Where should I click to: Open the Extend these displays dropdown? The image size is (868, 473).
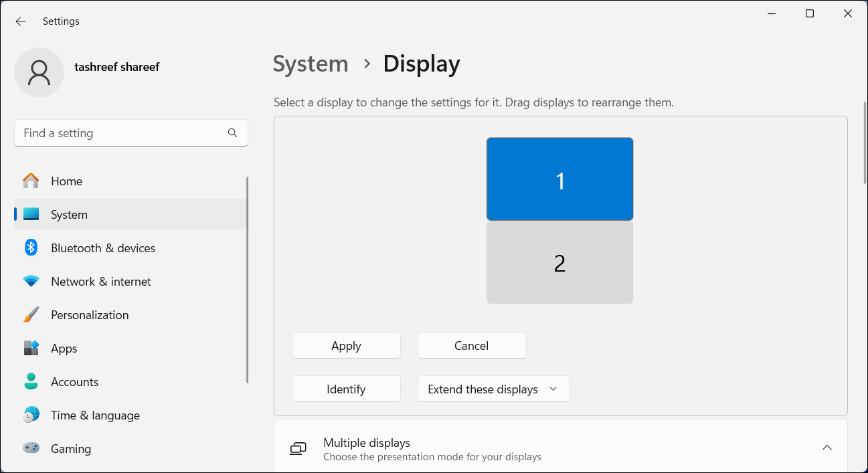point(493,389)
